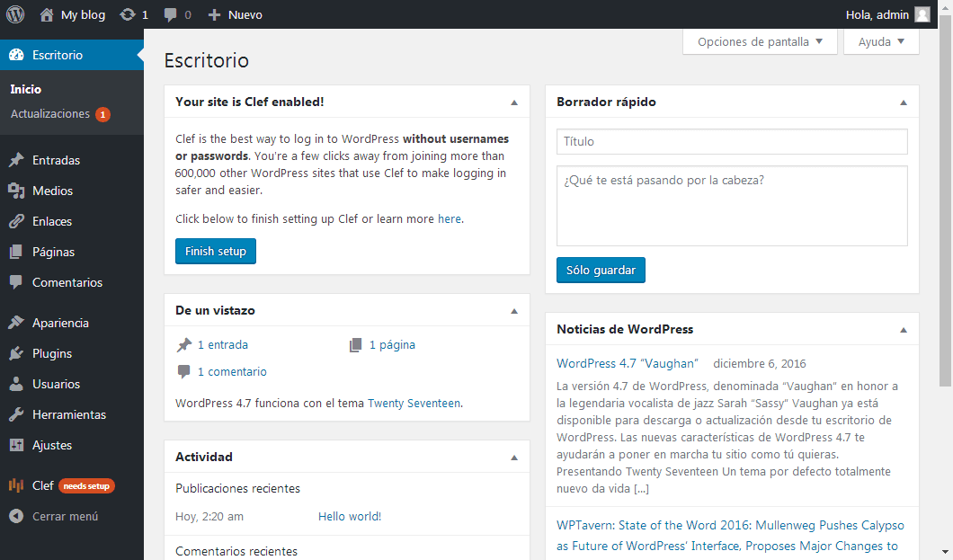Open the Ayuda dropdown tab
Image resolution: width=953 pixels, height=560 pixels.
881,41
